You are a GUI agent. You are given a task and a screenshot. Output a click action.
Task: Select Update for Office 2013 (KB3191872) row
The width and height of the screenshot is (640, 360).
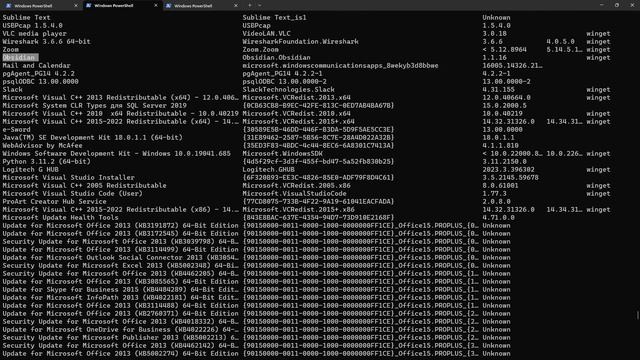[x=120, y=225]
